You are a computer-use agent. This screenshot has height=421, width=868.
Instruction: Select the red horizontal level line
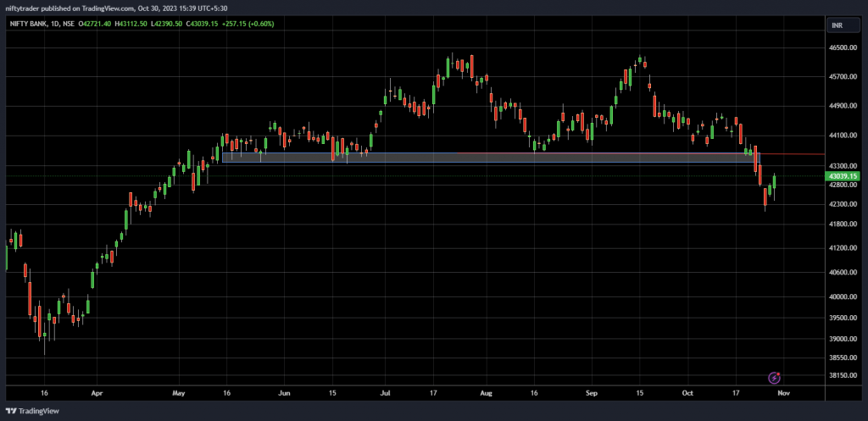(x=640, y=153)
